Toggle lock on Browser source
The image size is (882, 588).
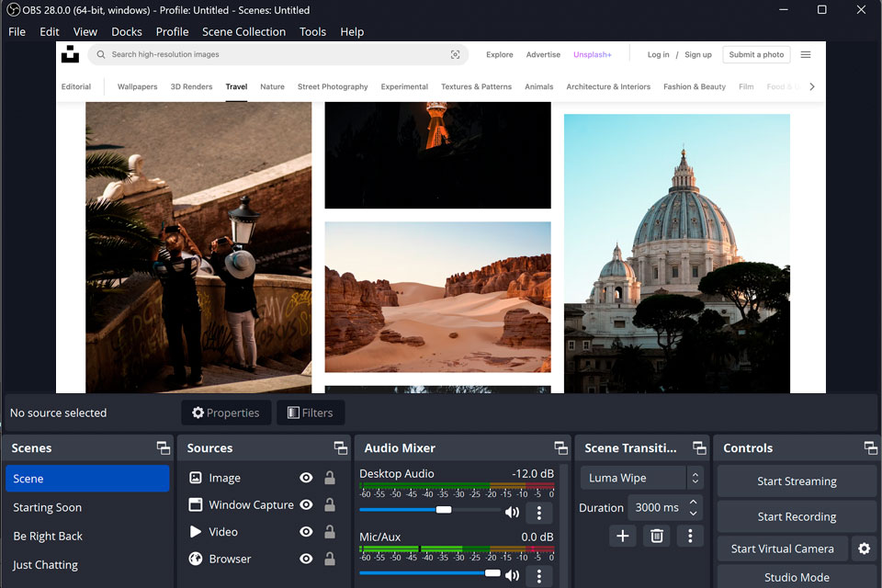(330, 559)
